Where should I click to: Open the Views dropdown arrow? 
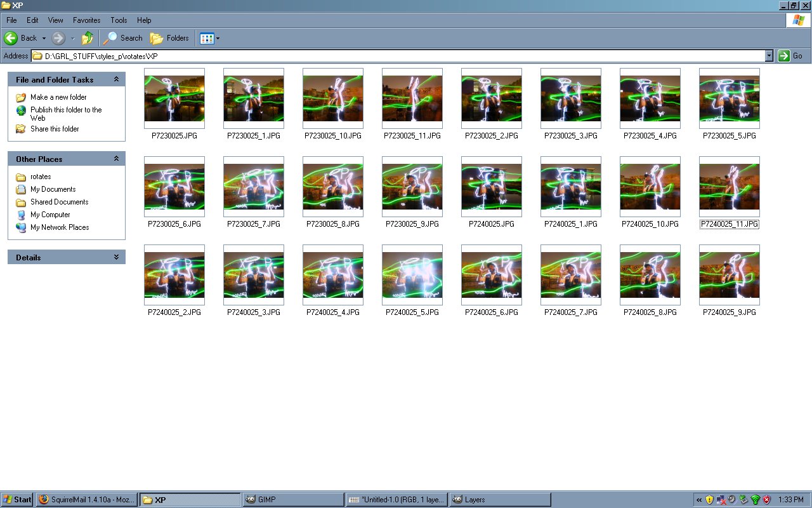pos(216,38)
